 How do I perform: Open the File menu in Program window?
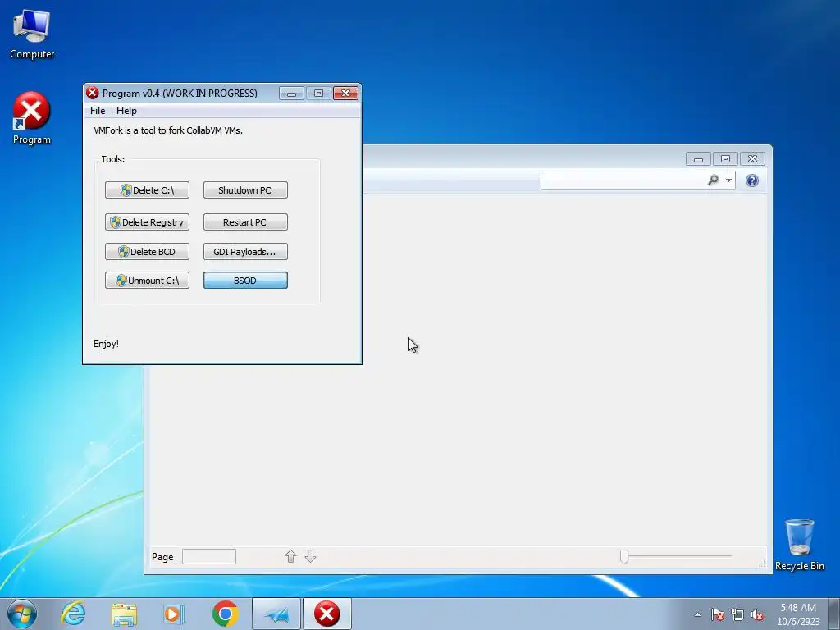(98, 111)
